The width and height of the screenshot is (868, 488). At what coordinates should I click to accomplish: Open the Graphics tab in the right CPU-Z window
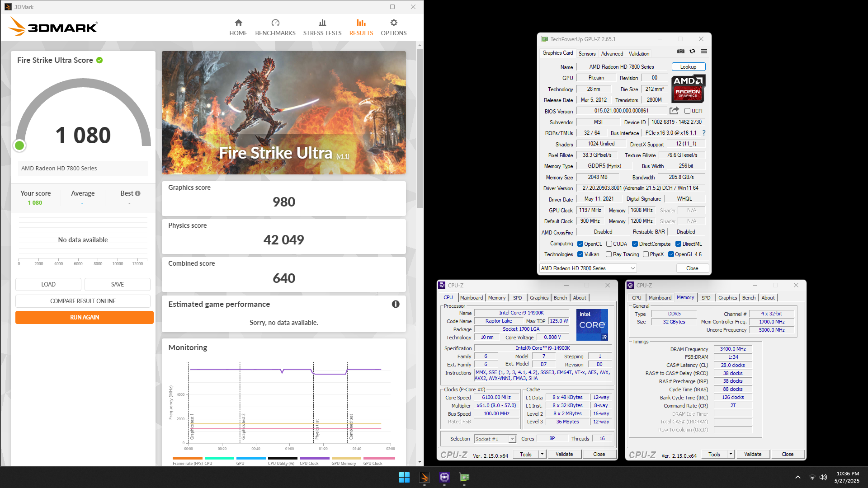[727, 298]
